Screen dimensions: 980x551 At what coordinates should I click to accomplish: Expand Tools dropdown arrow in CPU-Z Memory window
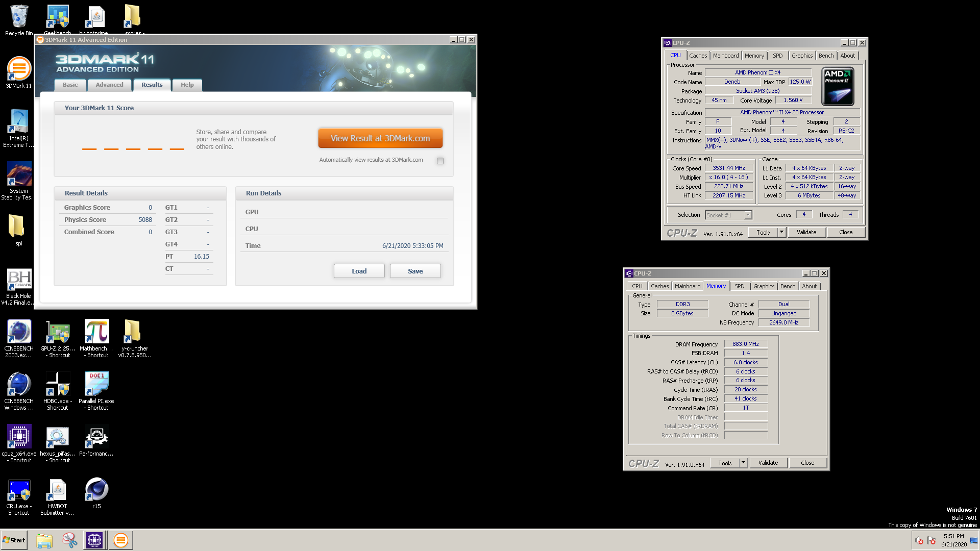coord(743,463)
